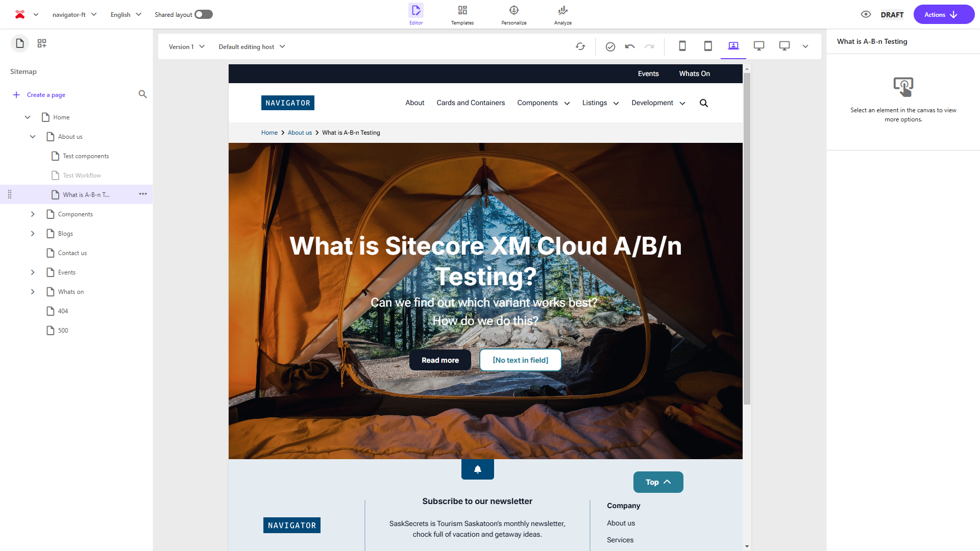Screen dimensions: 980x551
Task: Expand the Blogs tree node
Action: tap(33, 234)
